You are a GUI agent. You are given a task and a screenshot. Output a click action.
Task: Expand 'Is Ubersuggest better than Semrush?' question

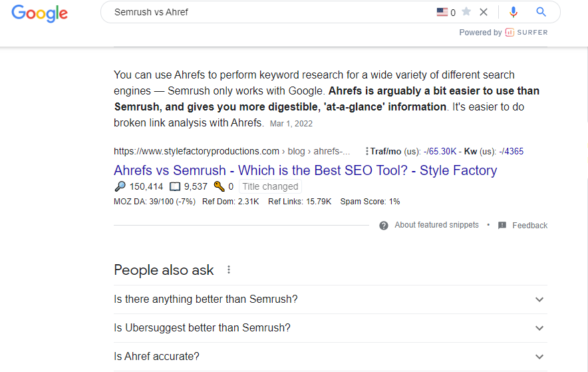(x=539, y=328)
